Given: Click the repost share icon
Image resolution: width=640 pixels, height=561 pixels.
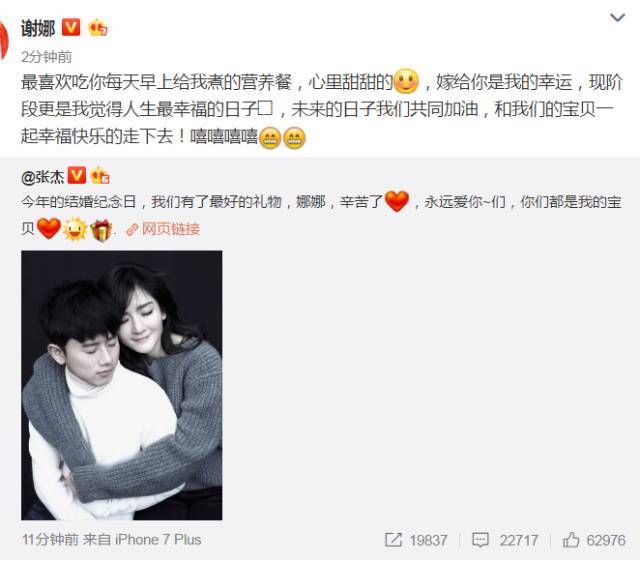Looking at the screenshot, I should tap(393, 540).
